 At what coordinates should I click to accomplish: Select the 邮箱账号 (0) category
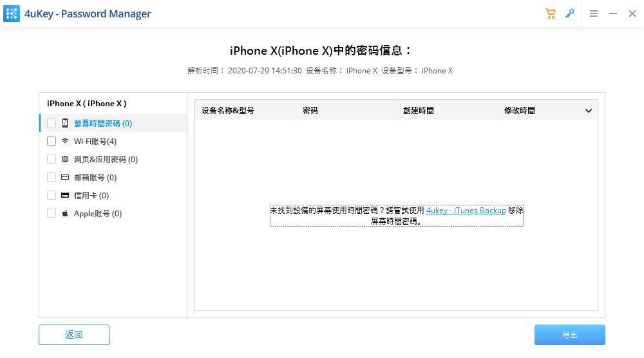(113, 177)
